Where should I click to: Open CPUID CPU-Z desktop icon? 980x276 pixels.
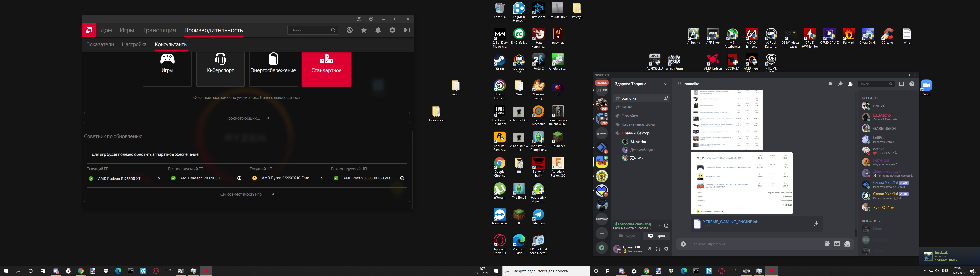point(829,36)
